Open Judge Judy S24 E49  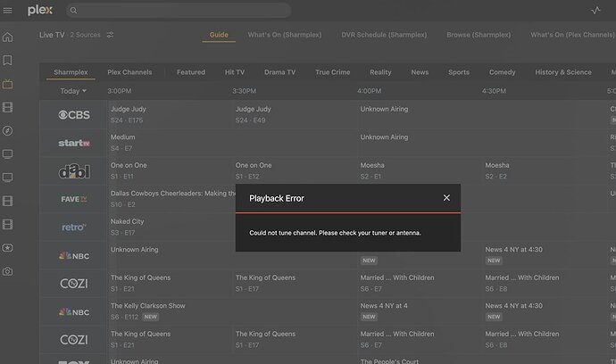click(295, 114)
